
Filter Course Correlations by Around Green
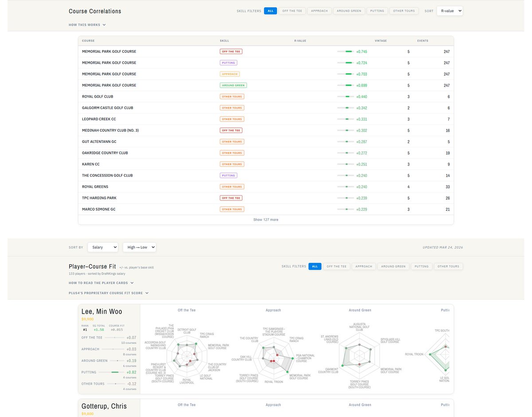point(349,11)
